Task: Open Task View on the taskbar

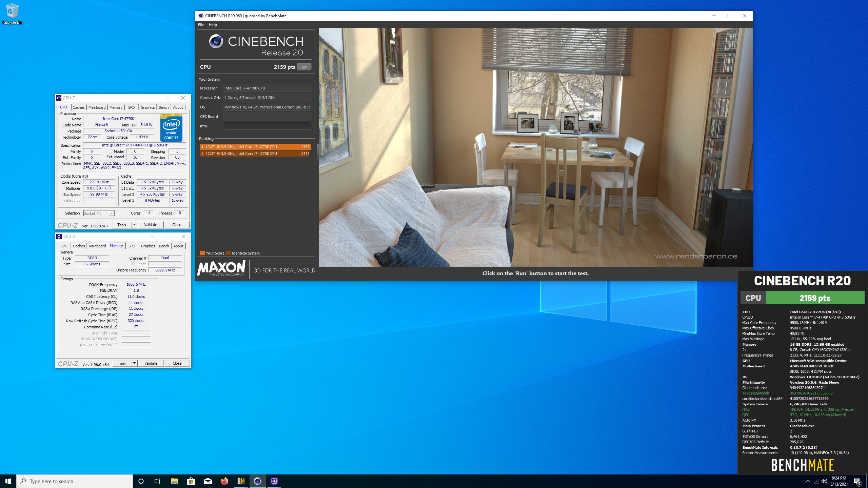Action: (157, 481)
